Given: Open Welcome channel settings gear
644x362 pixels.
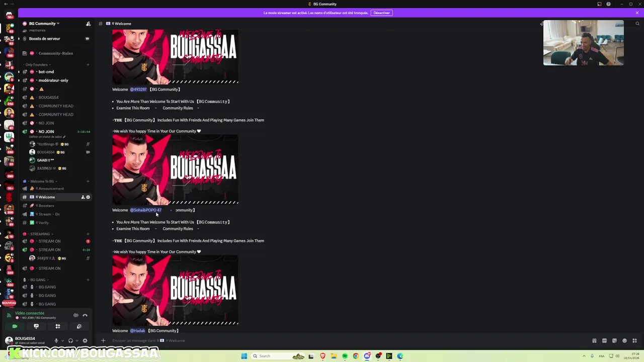Looking at the screenshot, I should [88, 197].
